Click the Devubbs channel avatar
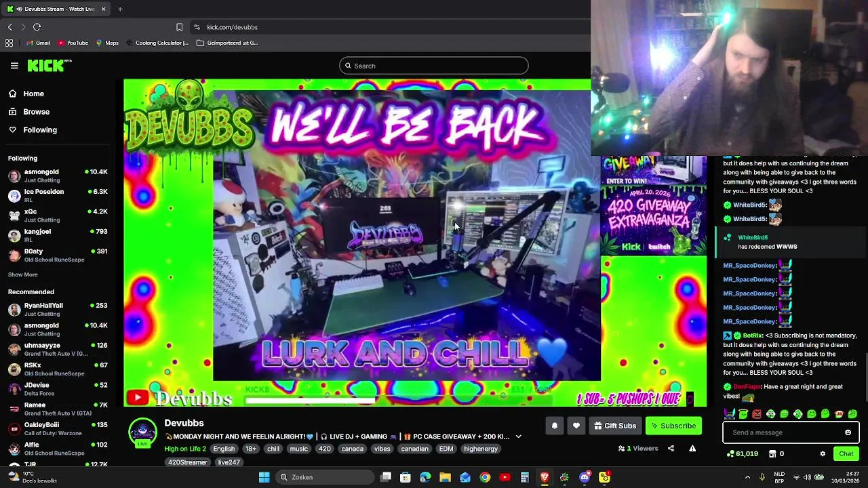The height and width of the screenshot is (488, 868). click(x=142, y=432)
